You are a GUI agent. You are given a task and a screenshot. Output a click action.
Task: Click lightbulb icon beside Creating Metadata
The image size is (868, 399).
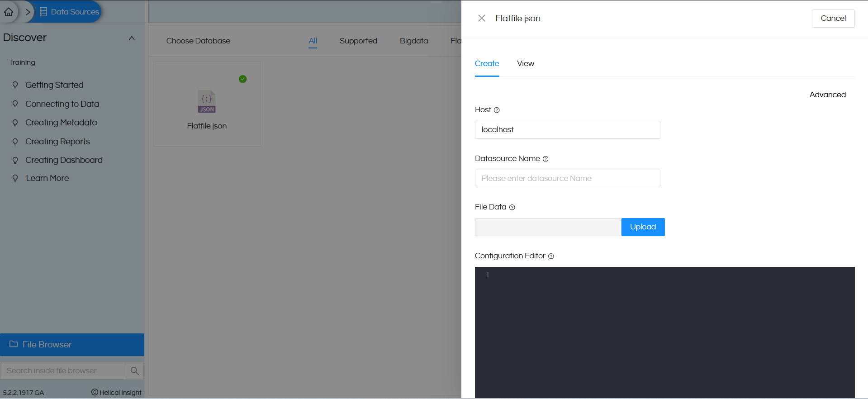[x=15, y=123]
